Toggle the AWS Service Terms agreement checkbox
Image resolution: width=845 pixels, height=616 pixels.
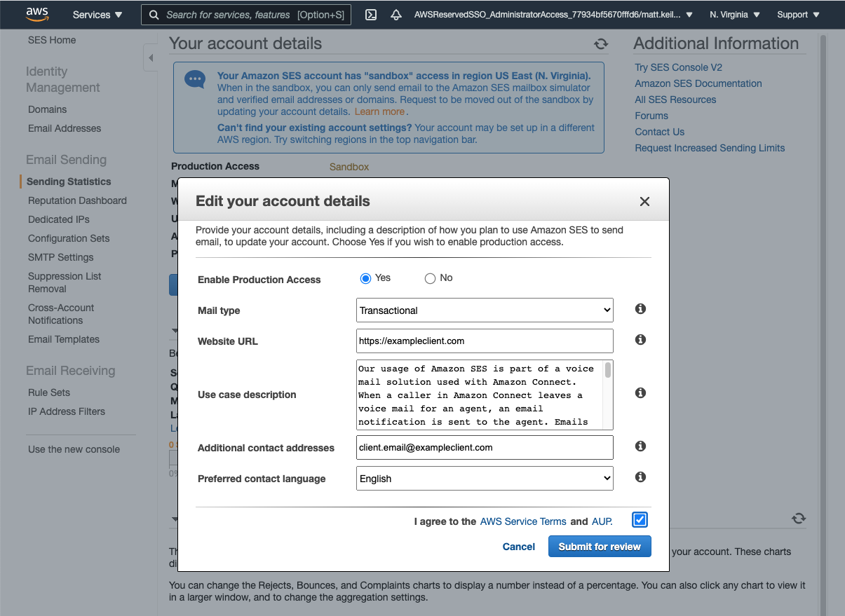[640, 520]
